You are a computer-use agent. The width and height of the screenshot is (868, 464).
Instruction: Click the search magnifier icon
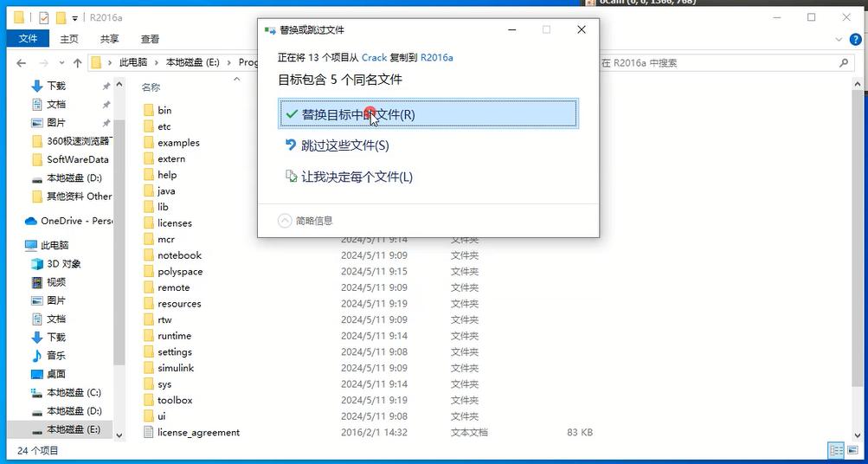click(x=844, y=62)
